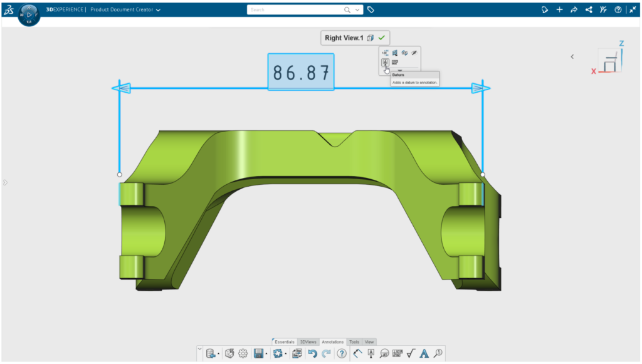The image size is (642, 364).
Task: Expand the save icon dropdown arrow
Action: click(x=266, y=353)
